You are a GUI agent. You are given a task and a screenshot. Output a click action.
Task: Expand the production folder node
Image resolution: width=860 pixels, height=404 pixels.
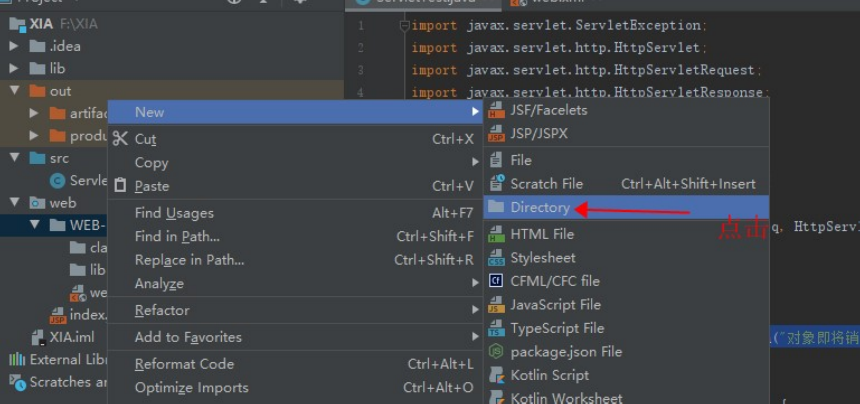tap(35, 135)
